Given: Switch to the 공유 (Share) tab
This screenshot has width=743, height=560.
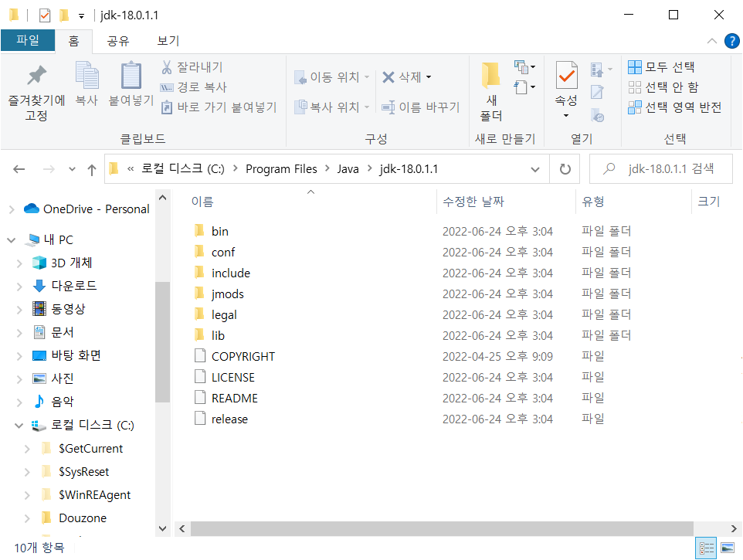Looking at the screenshot, I should pos(118,41).
